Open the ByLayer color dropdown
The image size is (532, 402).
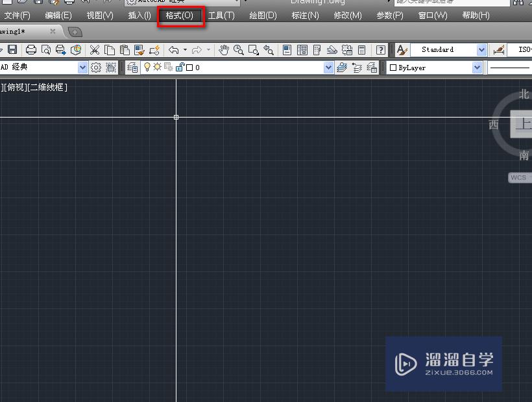pyautogui.click(x=477, y=67)
